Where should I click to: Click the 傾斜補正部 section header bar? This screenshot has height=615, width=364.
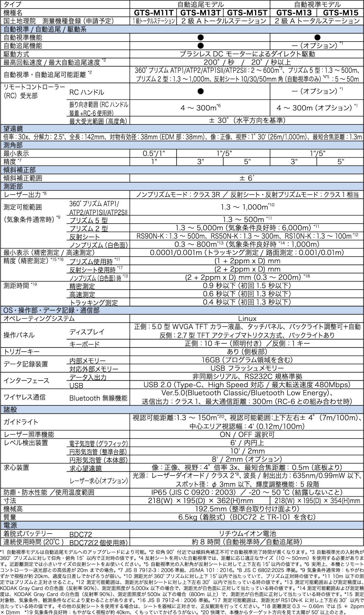(182, 170)
